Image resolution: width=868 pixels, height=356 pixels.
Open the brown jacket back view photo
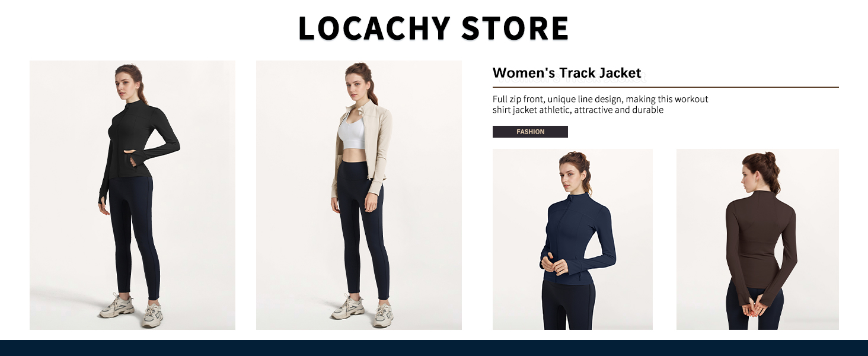(x=758, y=239)
